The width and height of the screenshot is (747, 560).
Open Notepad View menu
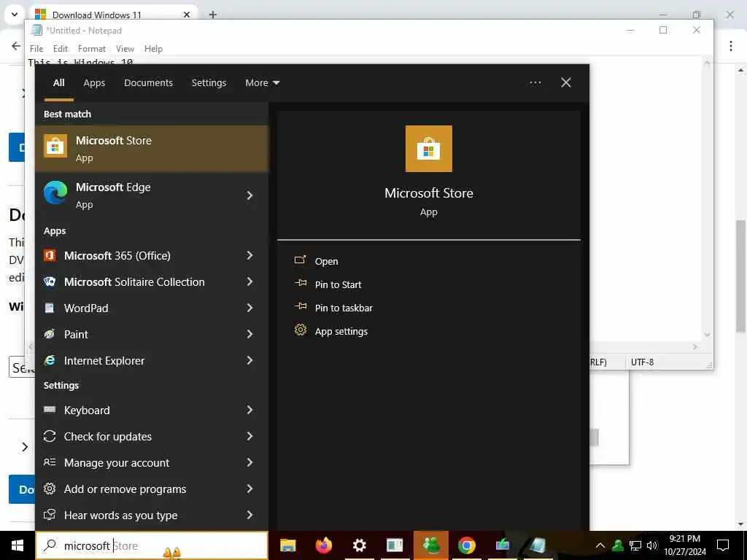(x=125, y=49)
